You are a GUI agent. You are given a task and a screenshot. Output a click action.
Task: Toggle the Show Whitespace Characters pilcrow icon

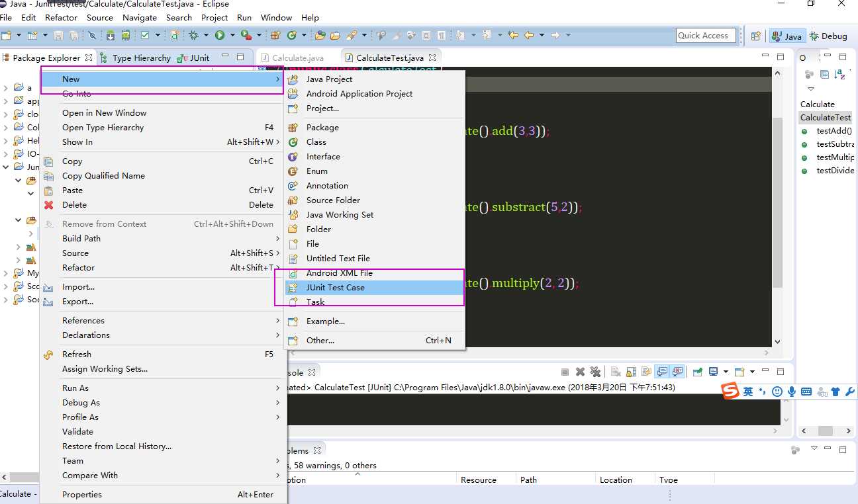442,35
